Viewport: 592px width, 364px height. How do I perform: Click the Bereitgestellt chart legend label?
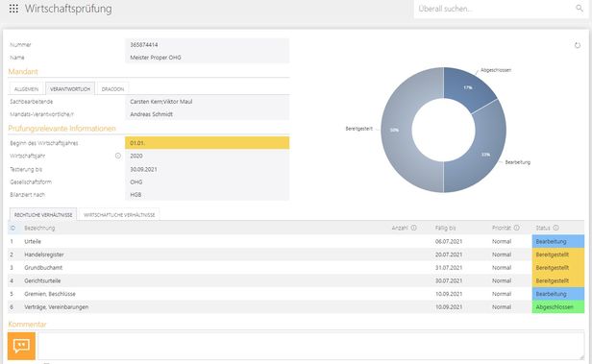tap(359, 129)
